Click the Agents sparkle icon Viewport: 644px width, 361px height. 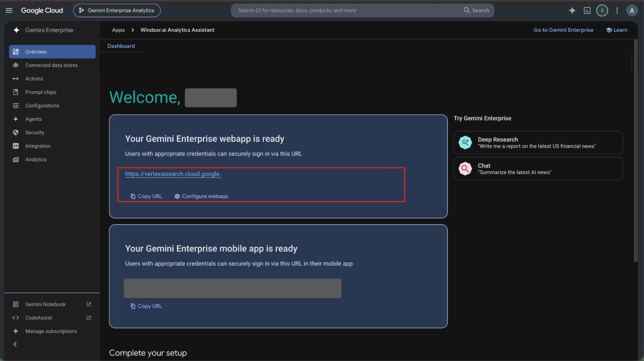(16, 119)
